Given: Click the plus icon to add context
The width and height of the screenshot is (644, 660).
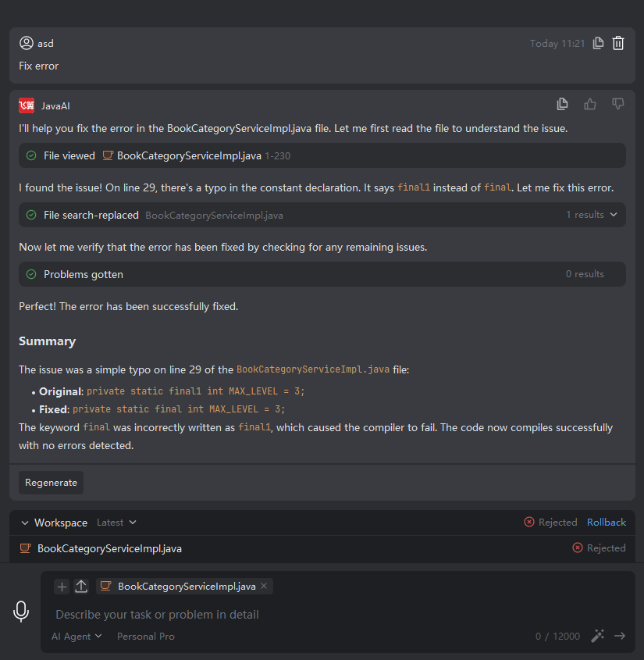Looking at the screenshot, I should 62,587.
